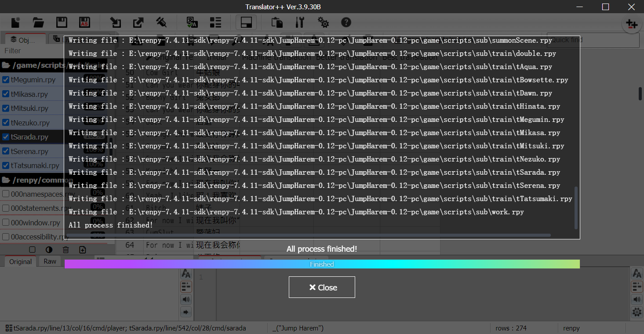Click the log window vertical scrollbar

(x=576, y=208)
